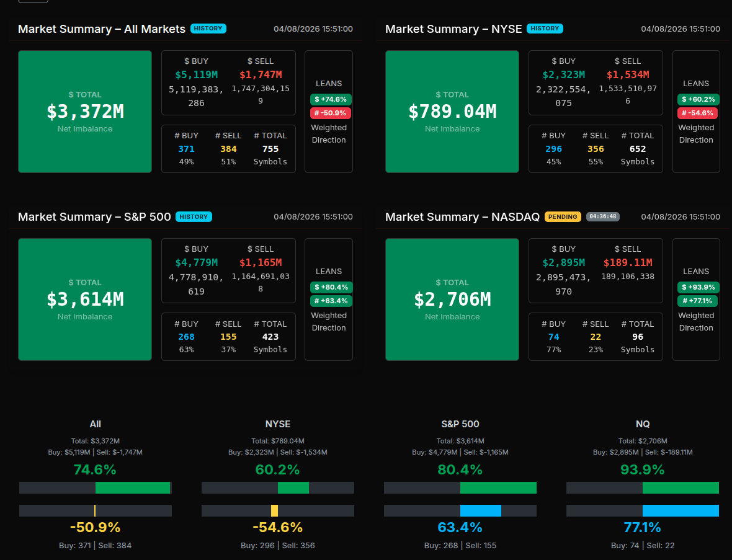Click the $ +74.6% lean badge
This screenshot has width=732, height=560.
[331, 99]
